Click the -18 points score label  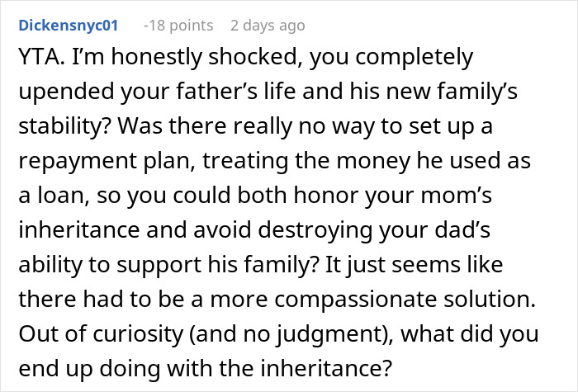(x=179, y=26)
